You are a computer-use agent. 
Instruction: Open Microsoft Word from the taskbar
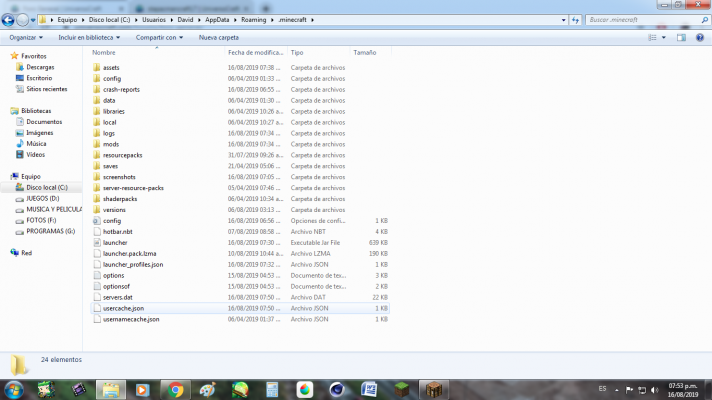point(369,390)
